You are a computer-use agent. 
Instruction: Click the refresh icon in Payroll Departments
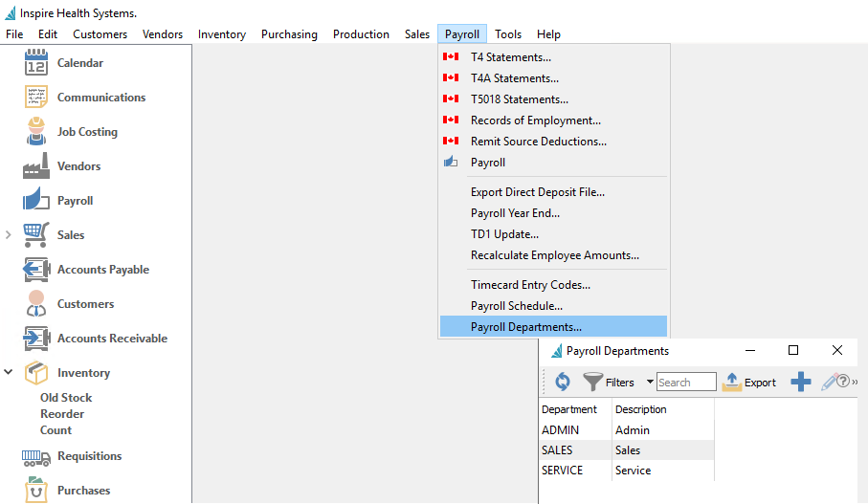(x=563, y=382)
